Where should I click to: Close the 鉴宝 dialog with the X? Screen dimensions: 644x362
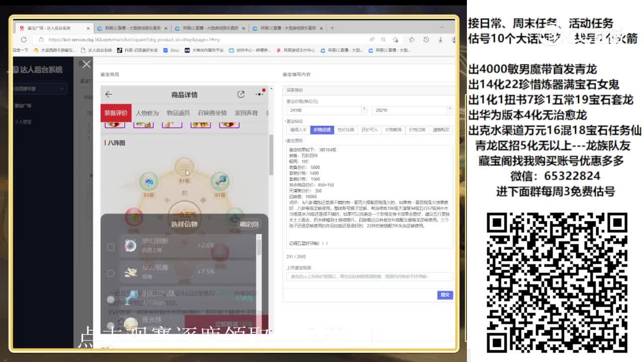pyautogui.click(x=87, y=64)
